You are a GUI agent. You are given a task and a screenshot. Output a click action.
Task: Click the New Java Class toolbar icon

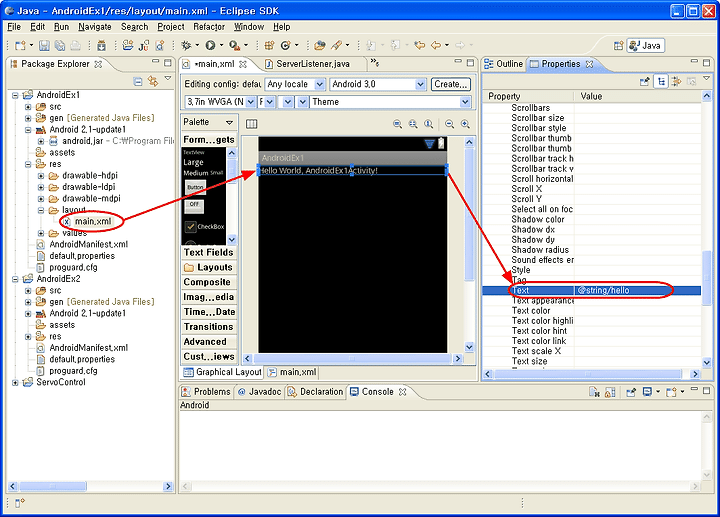coord(286,45)
